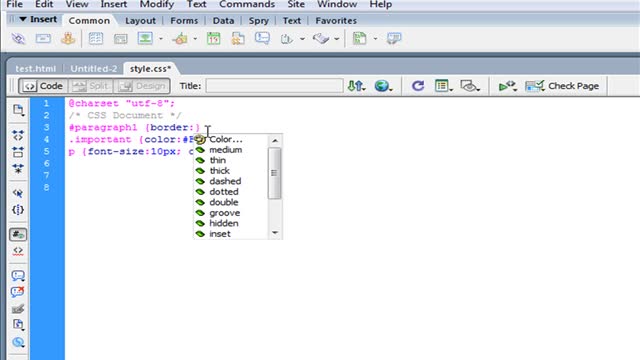640x360 pixels.
Task: Switch to the Layout insert tab
Action: [x=140, y=21]
